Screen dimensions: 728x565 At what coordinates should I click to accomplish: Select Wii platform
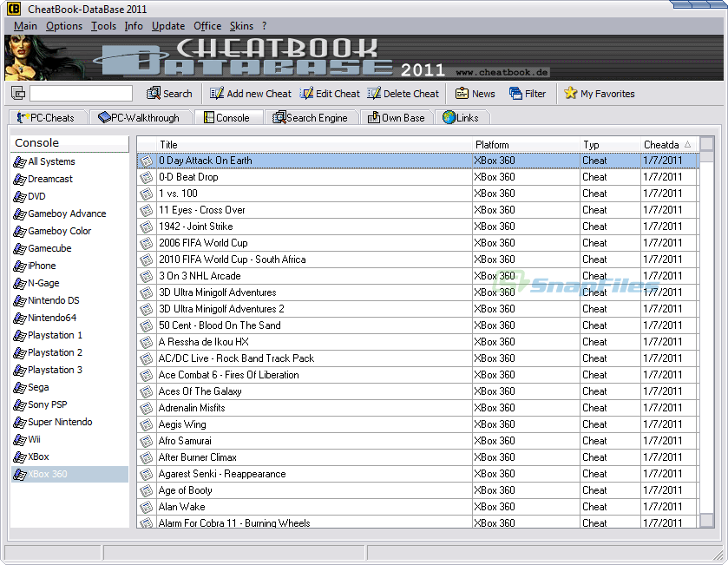(x=69, y=439)
